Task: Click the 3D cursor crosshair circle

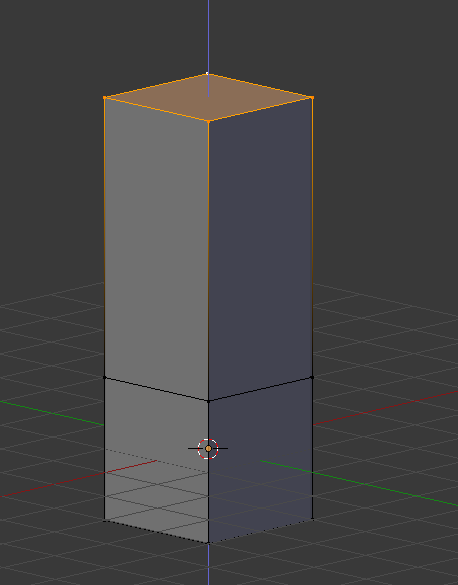Action: 208,448
